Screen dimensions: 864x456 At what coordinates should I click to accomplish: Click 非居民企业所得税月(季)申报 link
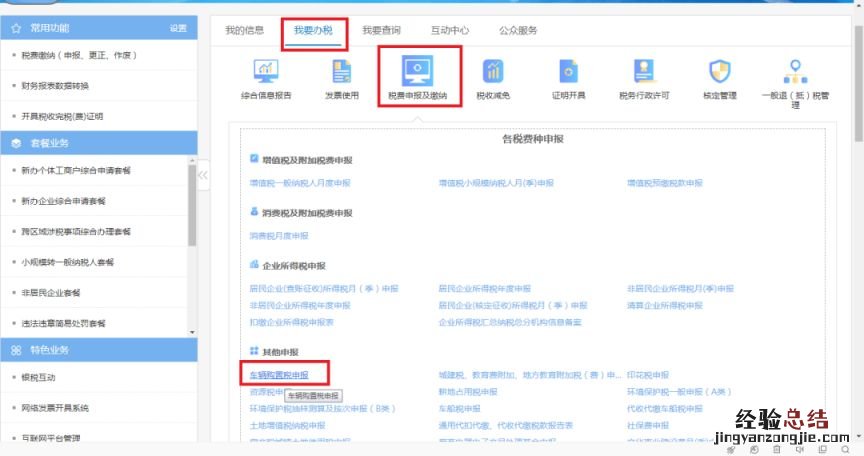coord(680,289)
